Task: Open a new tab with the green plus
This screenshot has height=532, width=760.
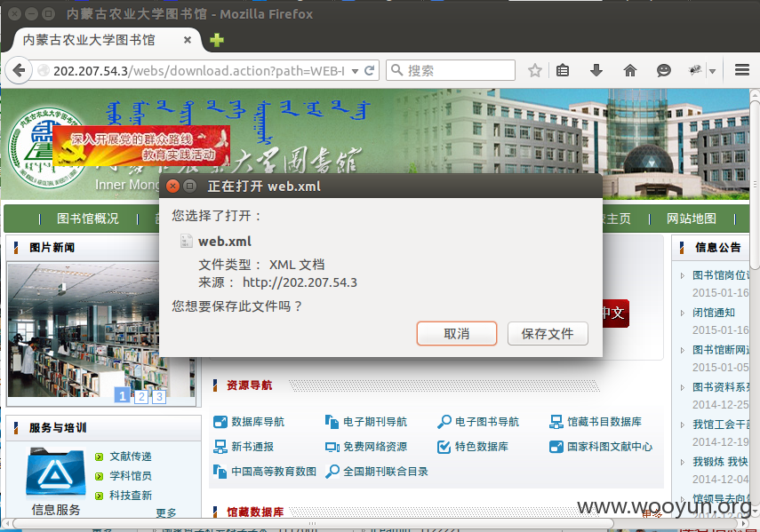Action: [x=217, y=40]
